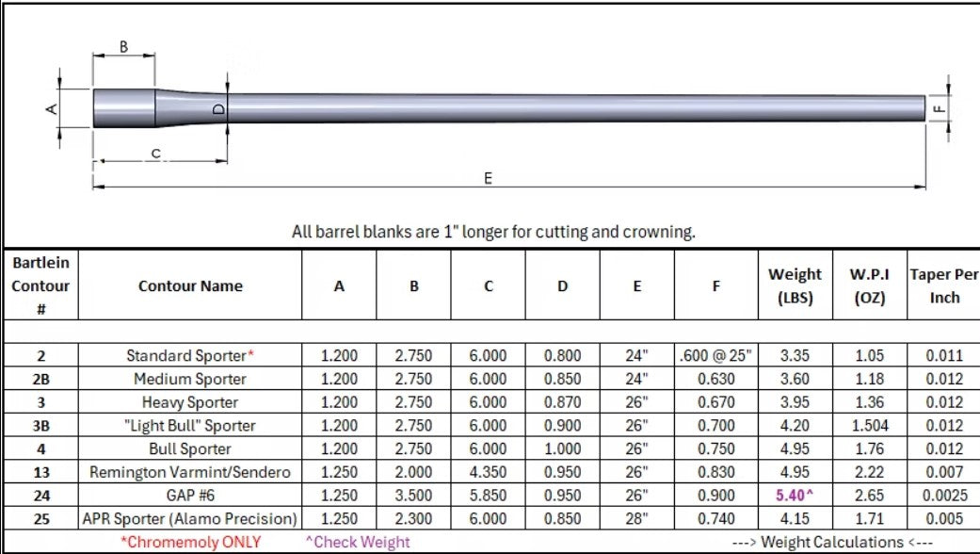Click the purple '^Check Weight' note
The image size is (980, 554).
coord(357,542)
